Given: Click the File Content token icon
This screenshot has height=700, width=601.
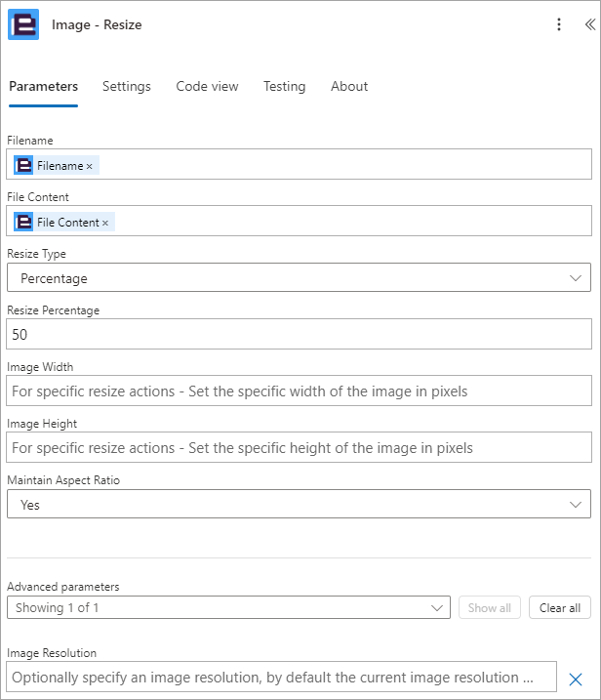Looking at the screenshot, I should click(x=23, y=222).
